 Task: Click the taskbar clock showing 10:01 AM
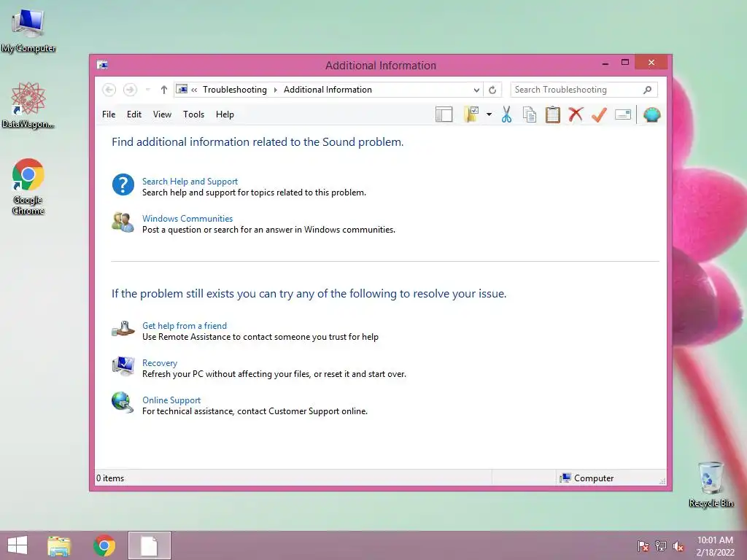[x=715, y=546]
